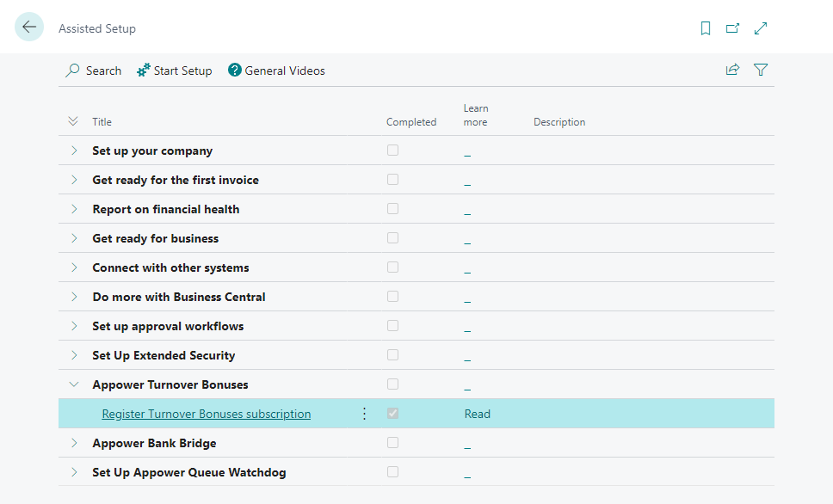The width and height of the screenshot is (833, 504).
Task: Click the share icon above the list
Action: [x=732, y=71]
